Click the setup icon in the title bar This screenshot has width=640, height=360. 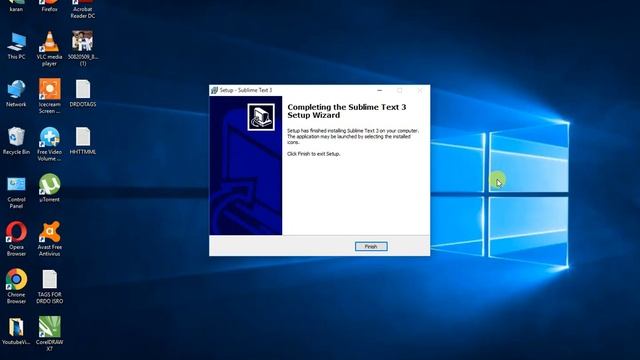click(214, 90)
